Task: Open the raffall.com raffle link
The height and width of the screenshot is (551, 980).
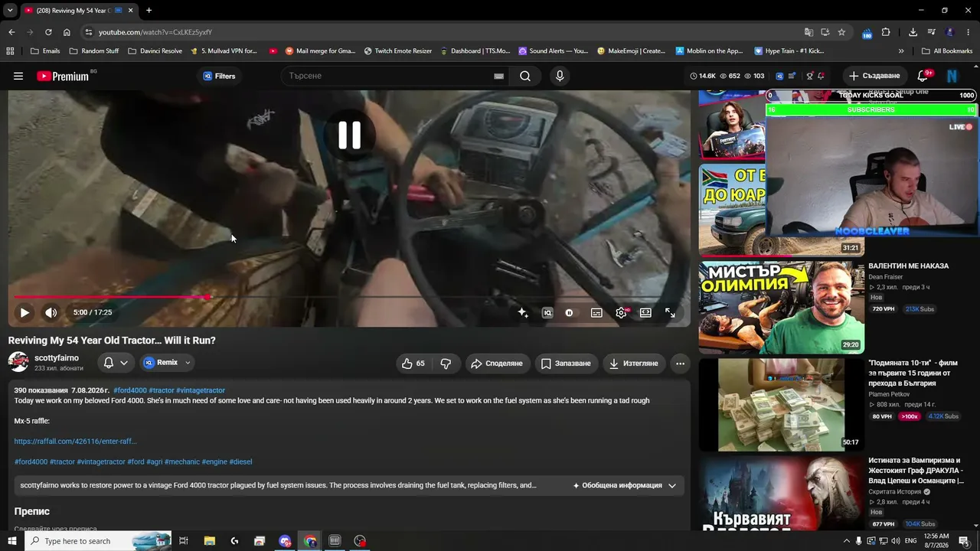Action: point(75,441)
